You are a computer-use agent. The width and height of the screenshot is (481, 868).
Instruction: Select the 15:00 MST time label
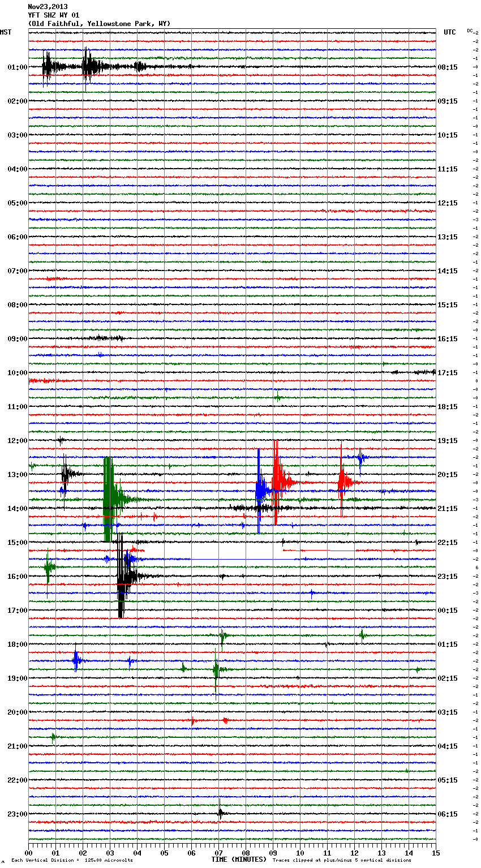pyautogui.click(x=18, y=542)
